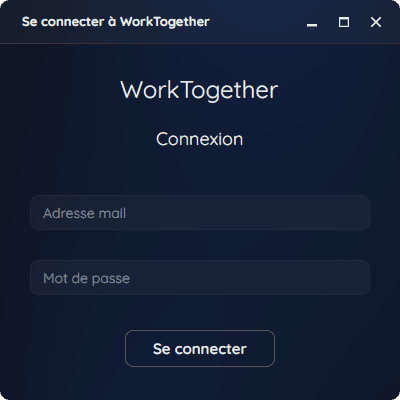
Task: Place cursor in 'Mot de passe' placeholder
Action: coord(86,278)
